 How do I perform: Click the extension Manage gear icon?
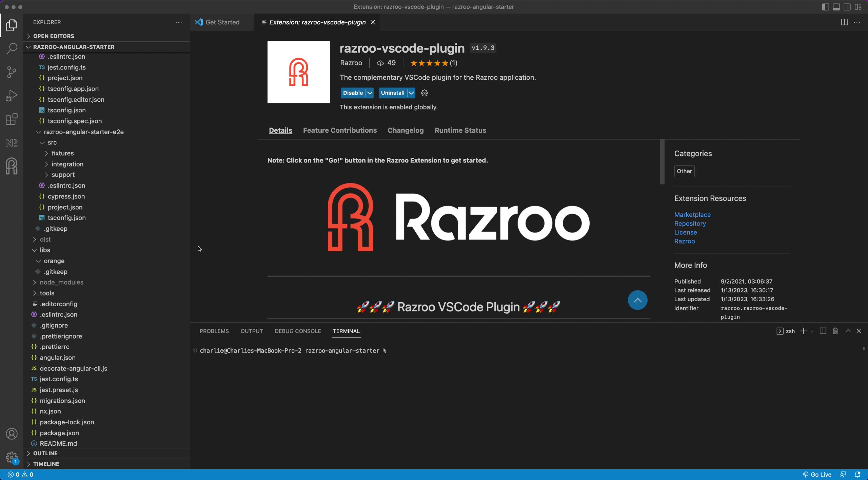(x=424, y=93)
